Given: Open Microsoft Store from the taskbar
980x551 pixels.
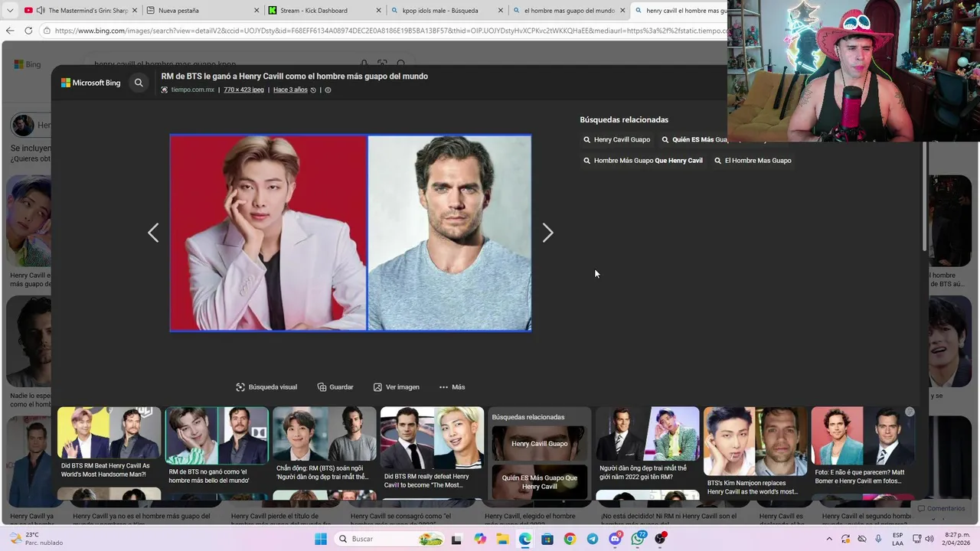Looking at the screenshot, I should click(x=547, y=539).
